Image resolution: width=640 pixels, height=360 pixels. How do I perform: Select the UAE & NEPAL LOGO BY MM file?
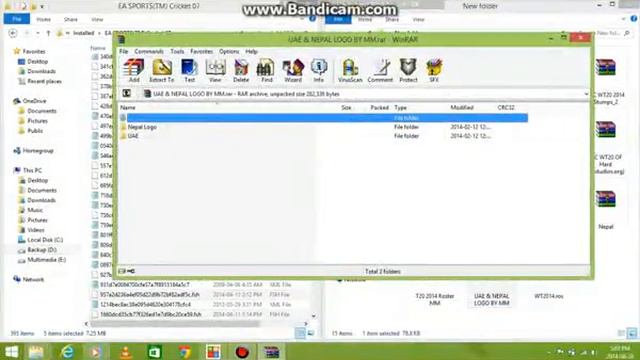pyautogui.click(x=491, y=299)
